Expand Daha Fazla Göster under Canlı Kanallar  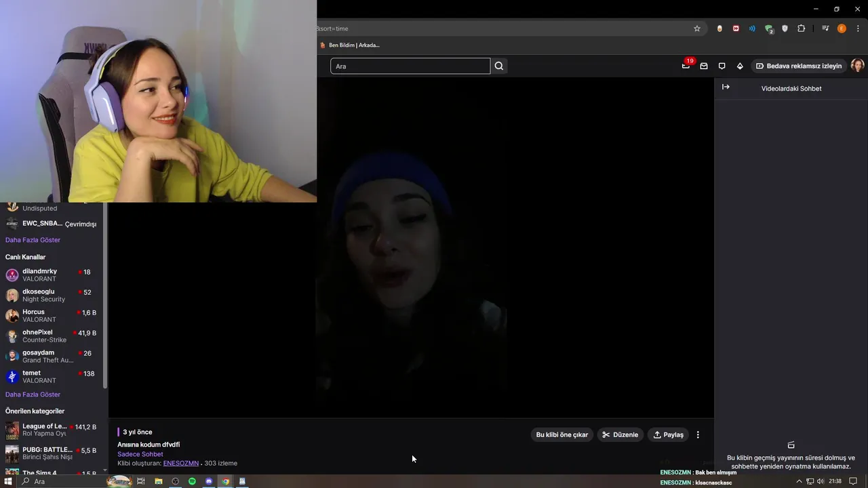point(33,394)
